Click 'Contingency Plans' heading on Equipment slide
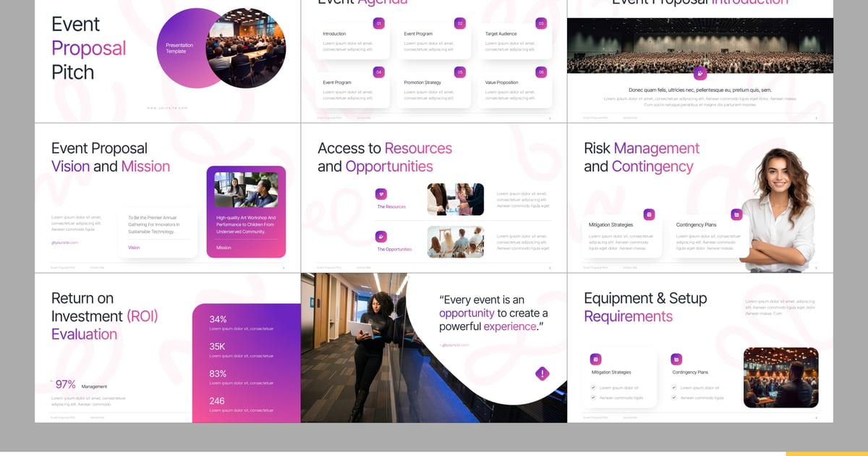 pos(690,372)
